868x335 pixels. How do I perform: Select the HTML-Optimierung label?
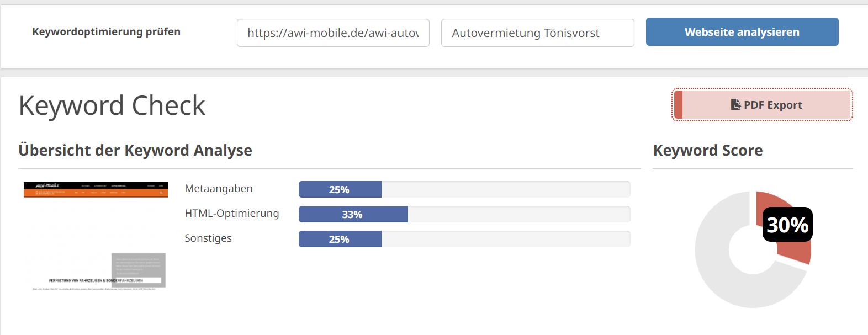pyautogui.click(x=232, y=214)
